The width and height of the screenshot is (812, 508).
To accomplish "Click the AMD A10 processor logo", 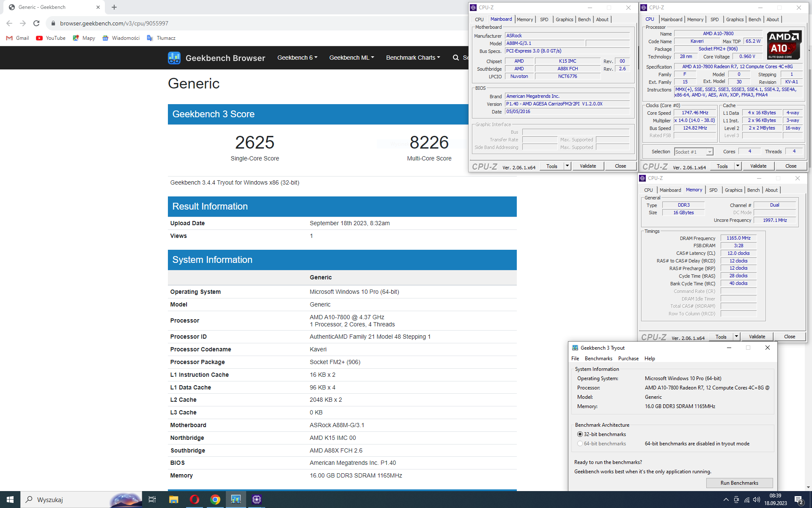I will 784,45.
